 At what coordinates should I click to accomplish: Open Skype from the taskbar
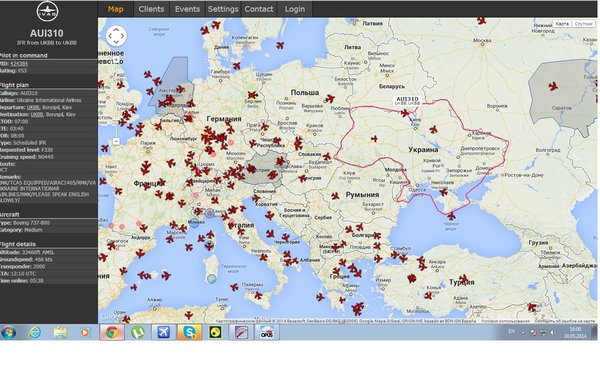[x=189, y=332]
